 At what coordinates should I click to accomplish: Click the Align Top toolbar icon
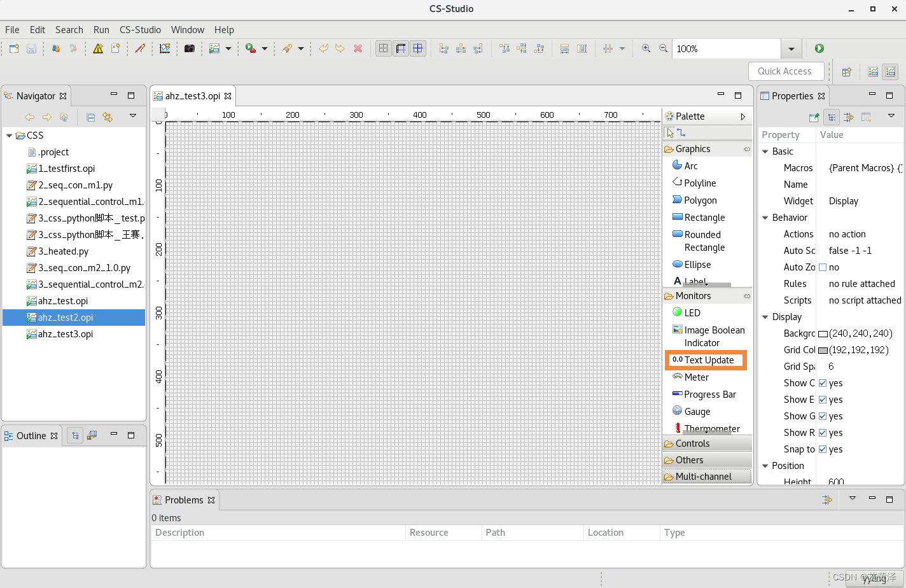(505, 48)
